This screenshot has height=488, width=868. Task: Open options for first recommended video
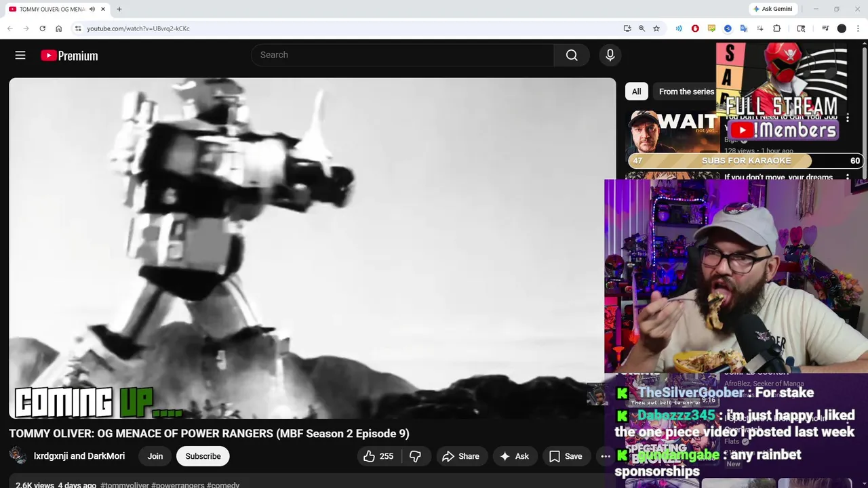[848, 118]
